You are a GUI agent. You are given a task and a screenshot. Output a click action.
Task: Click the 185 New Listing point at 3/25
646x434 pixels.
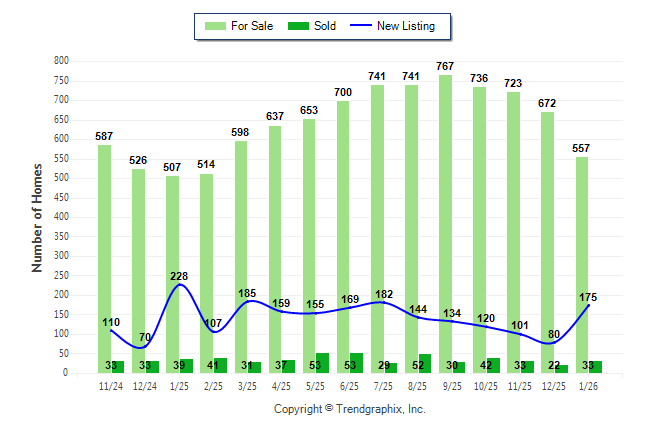(248, 301)
